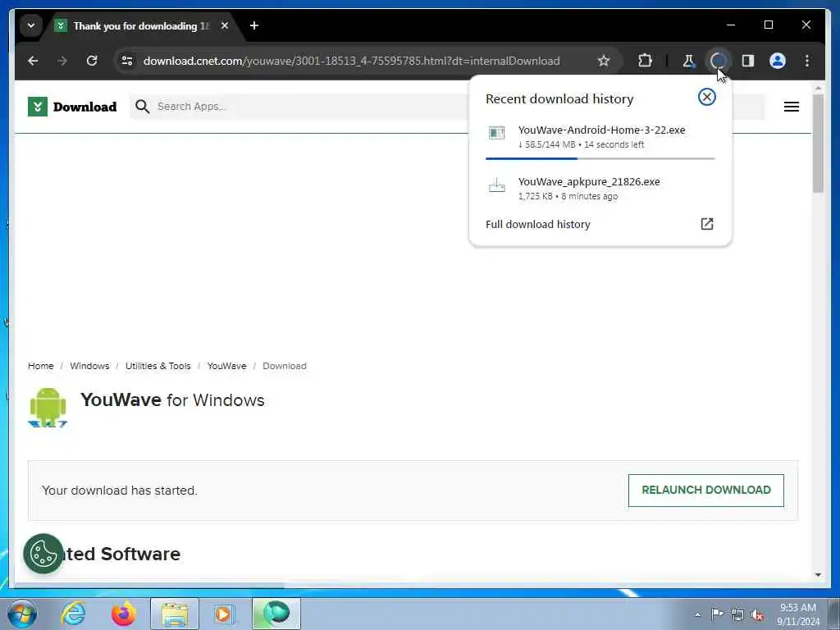This screenshot has width=840, height=630.
Task: Go to Windows breadcrumb
Action: point(89,366)
